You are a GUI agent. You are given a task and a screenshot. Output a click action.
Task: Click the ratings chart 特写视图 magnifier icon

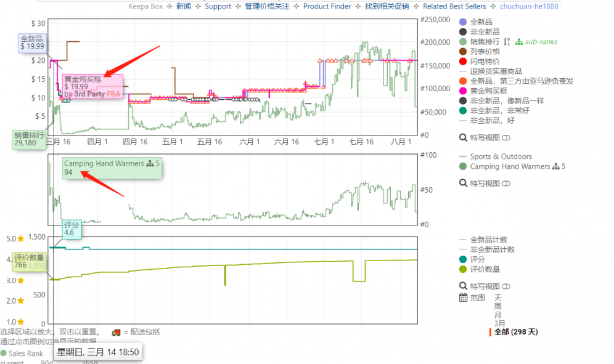click(463, 286)
